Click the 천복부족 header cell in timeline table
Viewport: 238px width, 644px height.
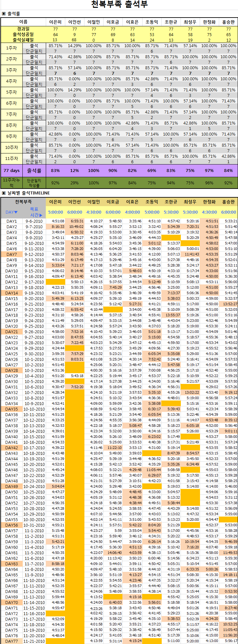click(x=23, y=202)
